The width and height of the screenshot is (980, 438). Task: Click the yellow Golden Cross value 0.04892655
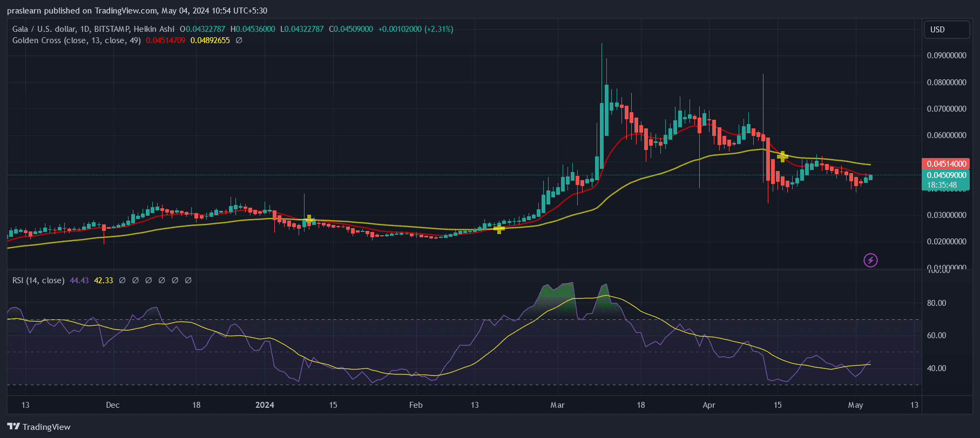[x=210, y=40]
